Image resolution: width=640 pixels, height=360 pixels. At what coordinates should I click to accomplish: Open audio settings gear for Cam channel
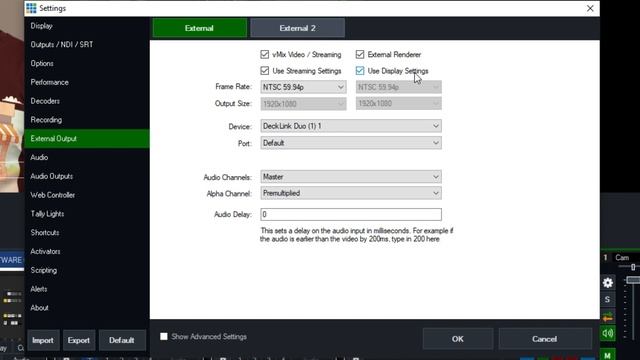[x=608, y=282]
